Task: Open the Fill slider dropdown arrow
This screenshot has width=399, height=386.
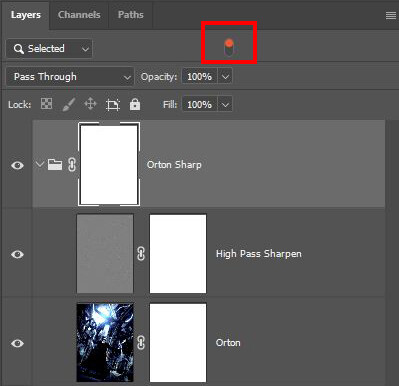Action: 225,105
